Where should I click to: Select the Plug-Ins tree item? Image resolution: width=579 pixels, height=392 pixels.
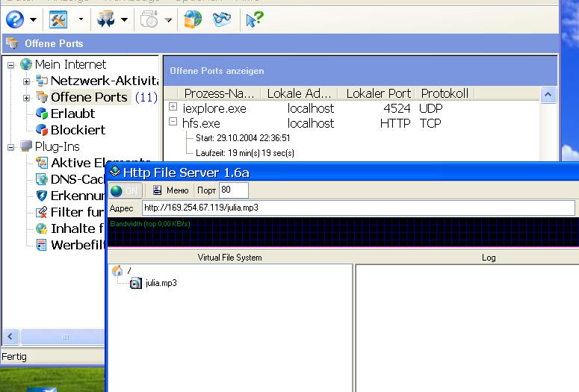coord(58,146)
